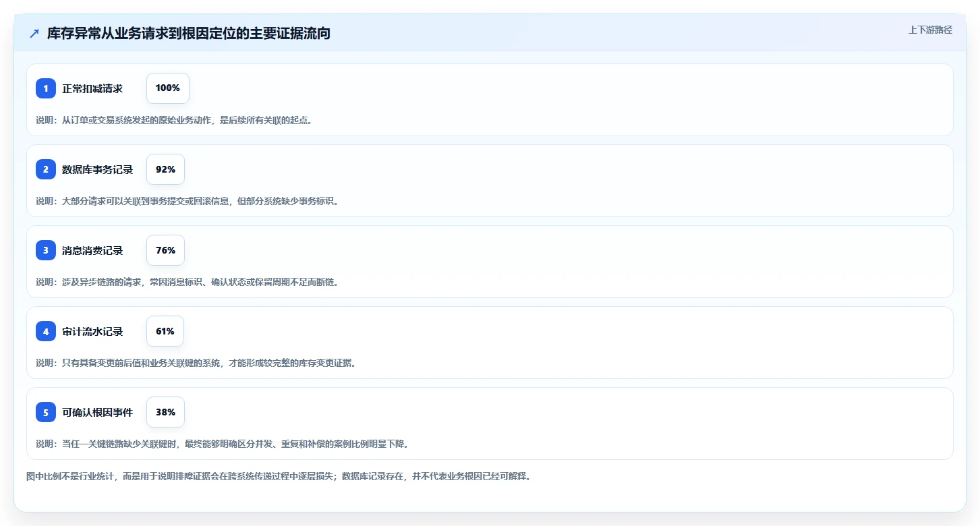The image size is (980, 526).
Task: Select the 正常扣减请求 step label
Action: pyautogui.click(x=92, y=88)
